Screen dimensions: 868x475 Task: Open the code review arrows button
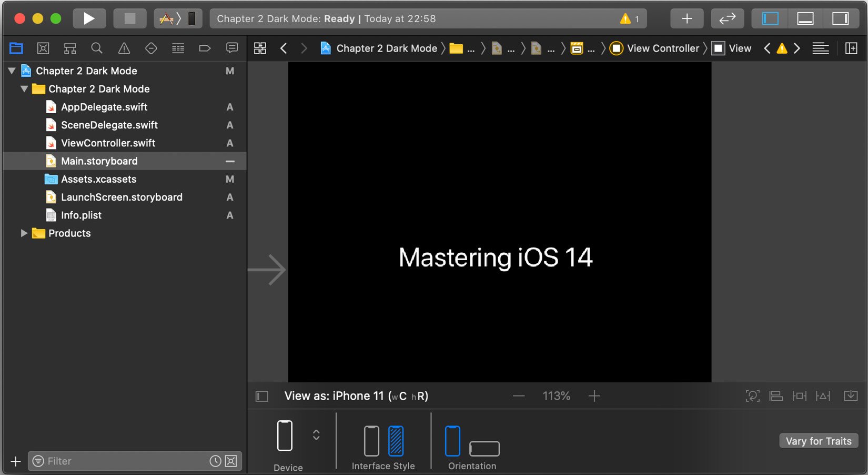728,19
